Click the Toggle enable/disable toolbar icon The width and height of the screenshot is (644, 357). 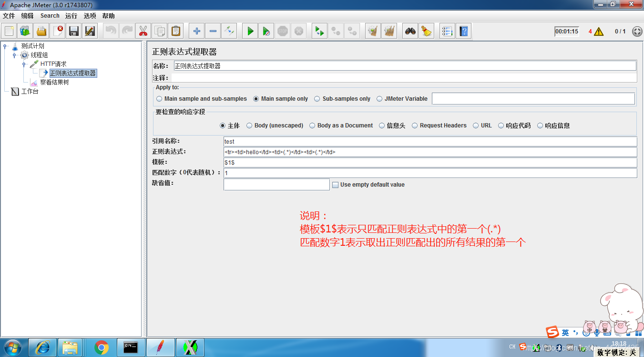coord(229,31)
